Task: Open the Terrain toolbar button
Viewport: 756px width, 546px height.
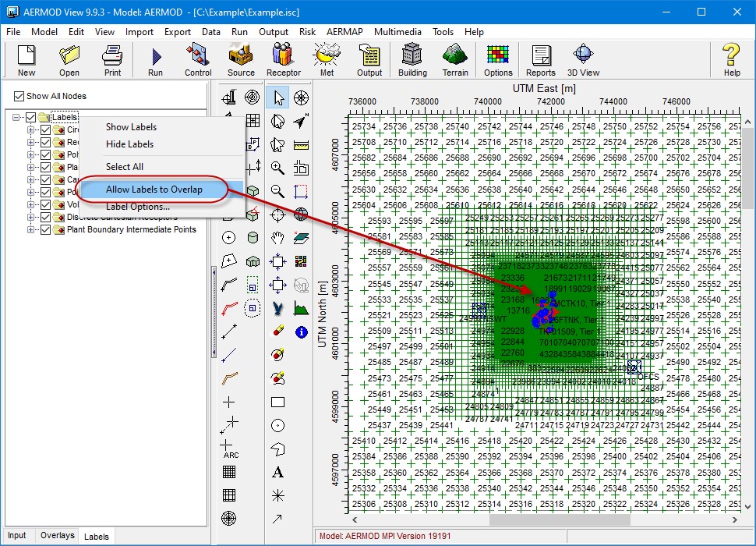Action: [x=455, y=60]
